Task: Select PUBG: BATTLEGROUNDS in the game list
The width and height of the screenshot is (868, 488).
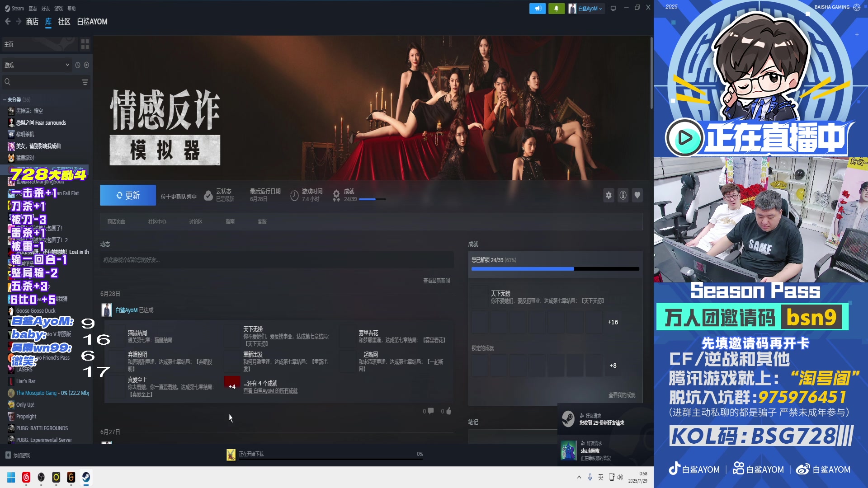Action: pyautogui.click(x=42, y=428)
